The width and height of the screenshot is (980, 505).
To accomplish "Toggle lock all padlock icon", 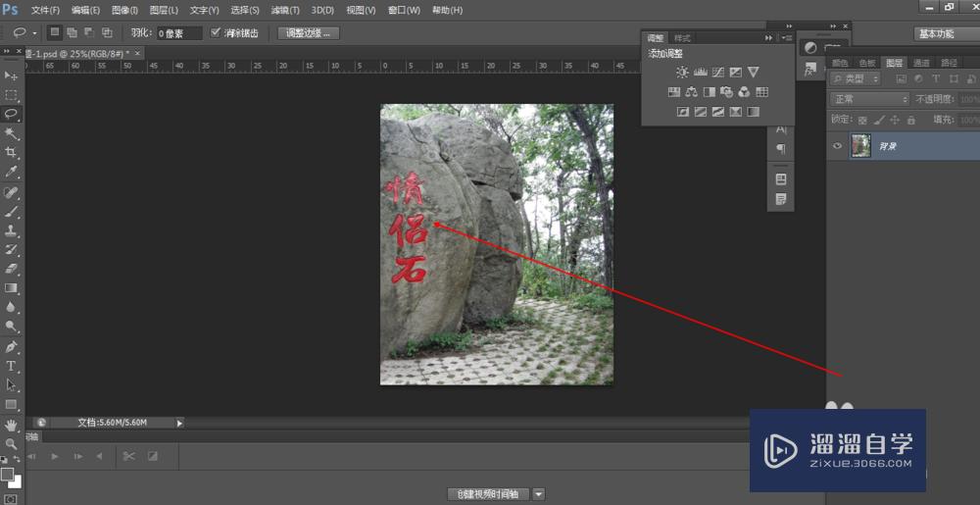I will coord(910,120).
